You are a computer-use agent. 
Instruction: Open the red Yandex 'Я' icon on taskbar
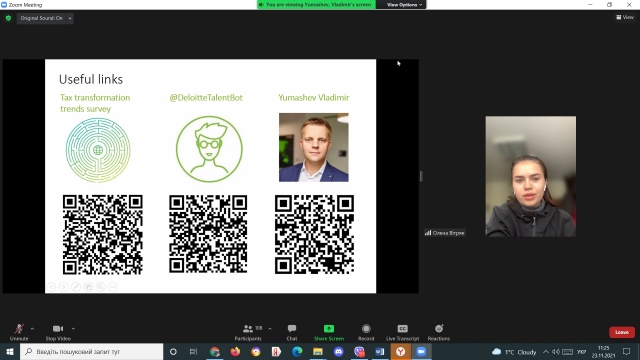click(276, 351)
